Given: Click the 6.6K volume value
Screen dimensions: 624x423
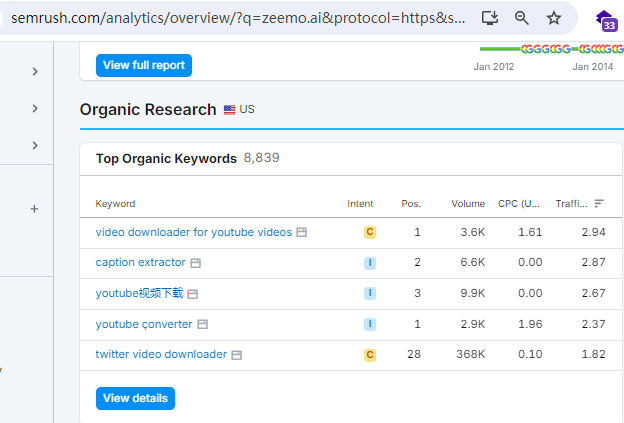Looking at the screenshot, I should (473, 262).
